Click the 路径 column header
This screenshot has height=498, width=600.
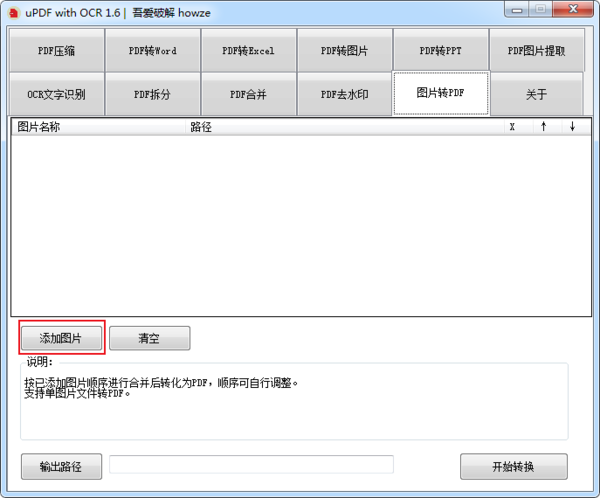click(345, 127)
